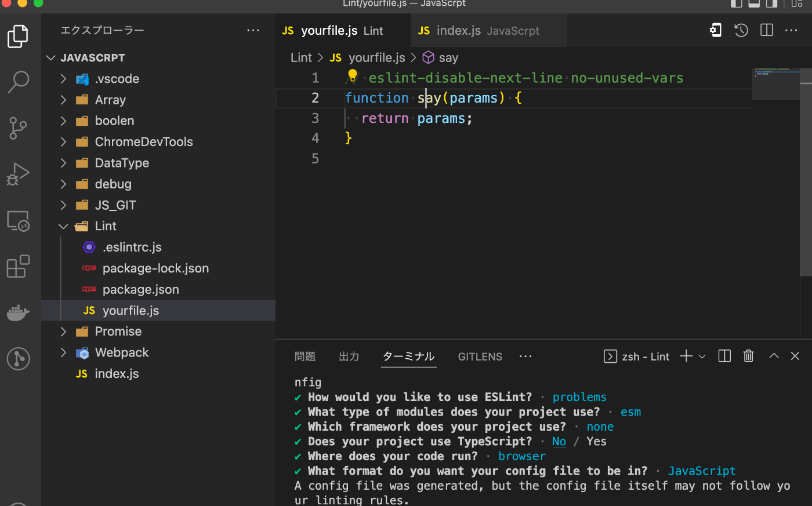Screen dimensions: 812x506
Task: Open the Search view in activity bar
Action: tap(18, 82)
